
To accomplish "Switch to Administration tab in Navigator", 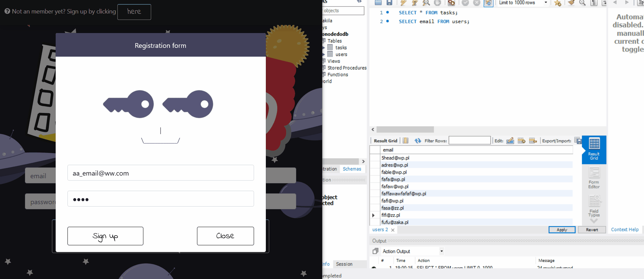I will pos(330,169).
